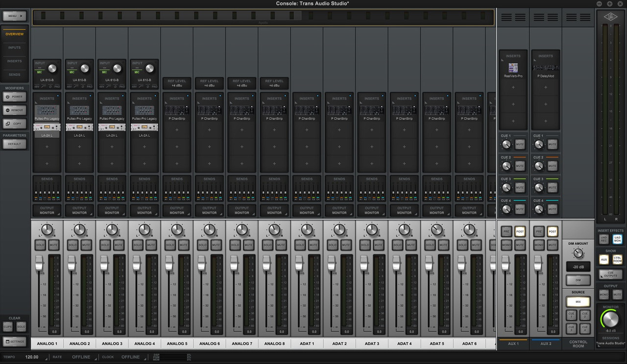Toggle PRE on the Aux 1 channel
Screen dimensions: 627x364
(506, 232)
